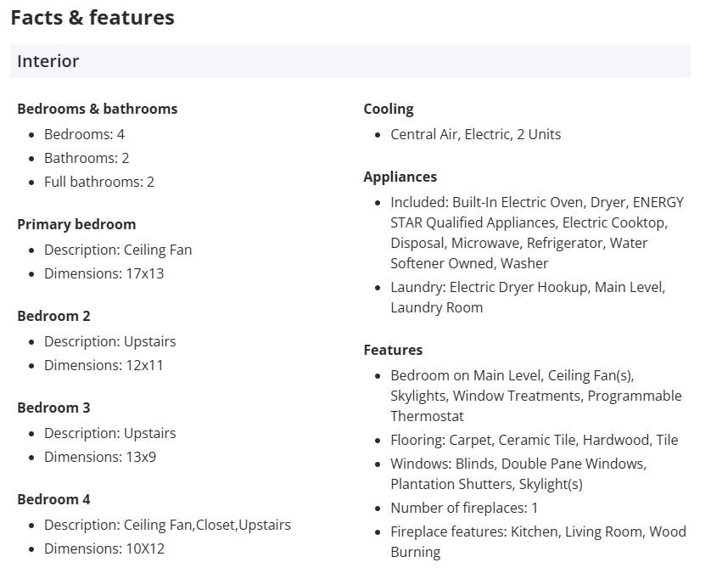The width and height of the screenshot is (728, 568).
Task: Click the Appliances subheading
Action: click(x=400, y=177)
